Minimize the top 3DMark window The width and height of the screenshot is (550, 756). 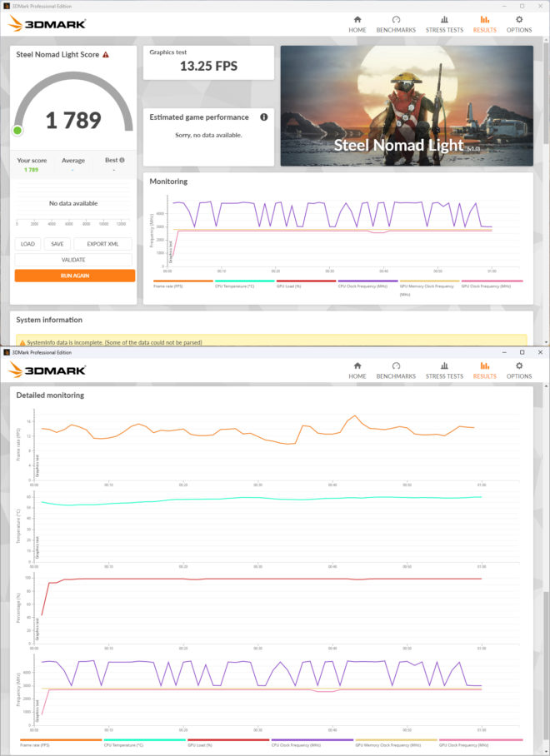(x=504, y=7)
